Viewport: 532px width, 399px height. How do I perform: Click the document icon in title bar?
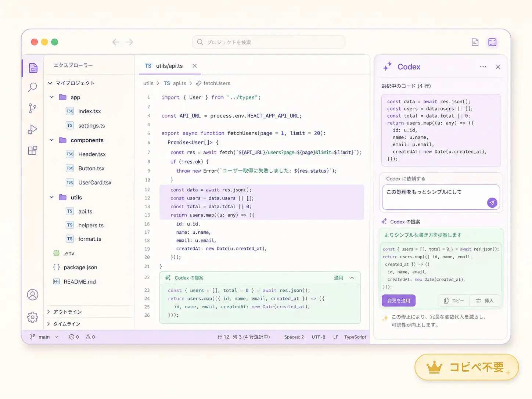(x=475, y=42)
